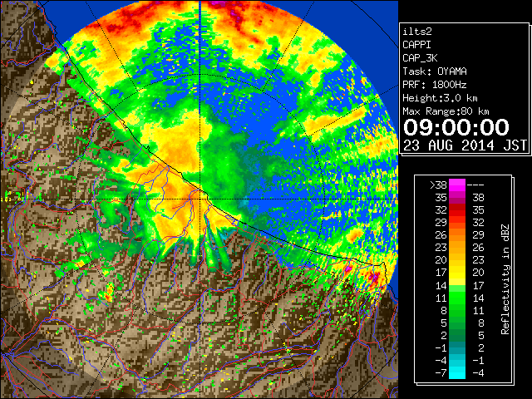Image resolution: width=532 pixels, height=399 pixels.
Task: Click the "PRF: 1800Hz" line
Action: (x=435, y=85)
